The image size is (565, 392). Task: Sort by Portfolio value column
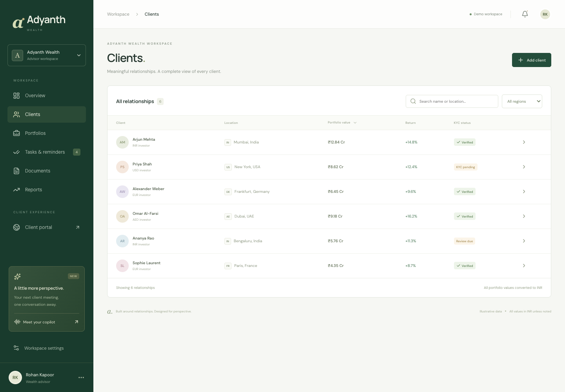point(342,123)
